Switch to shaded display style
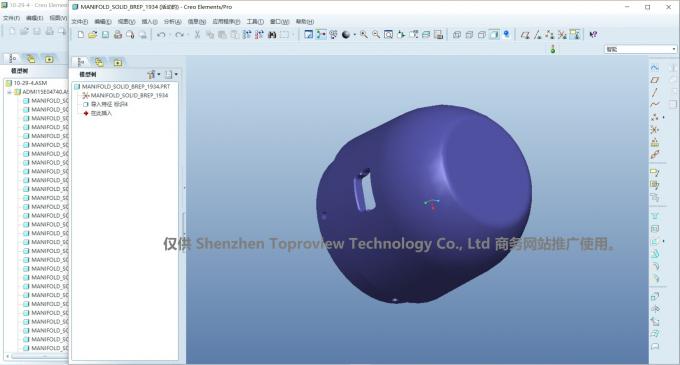 (x=494, y=35)
